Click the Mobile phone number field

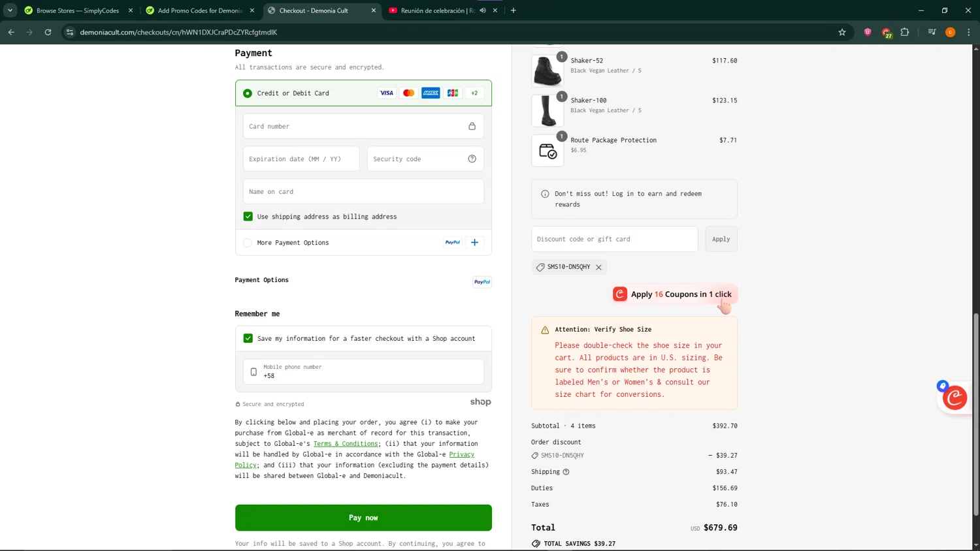click(x=363, y=371)
